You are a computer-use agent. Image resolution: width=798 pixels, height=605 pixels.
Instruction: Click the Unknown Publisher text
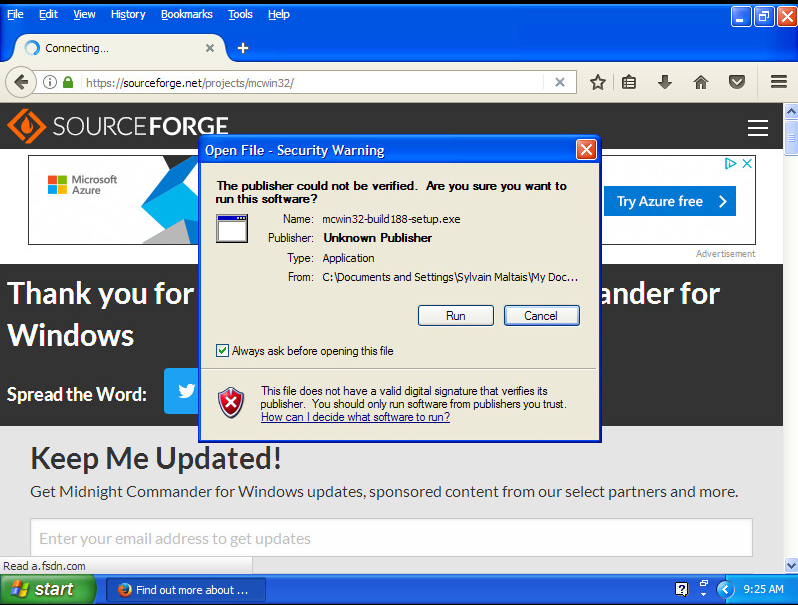click(x=377, y=238)
